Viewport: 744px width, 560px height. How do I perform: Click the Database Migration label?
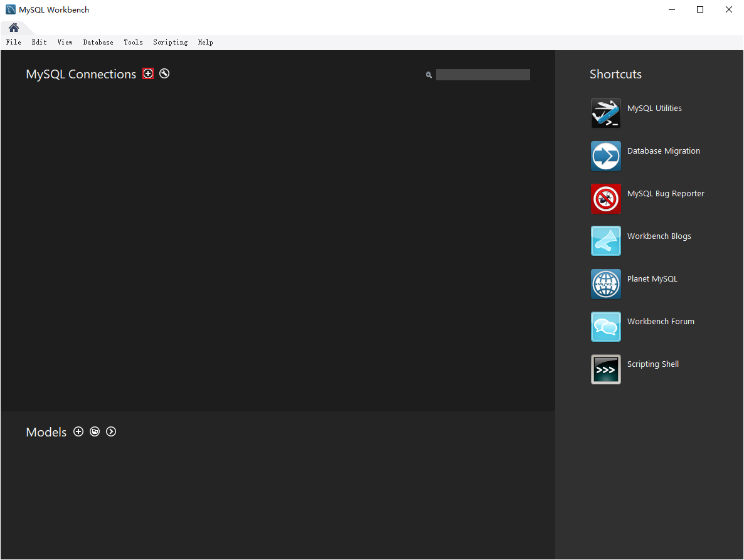pyautogui.click(x=663, y=151)
